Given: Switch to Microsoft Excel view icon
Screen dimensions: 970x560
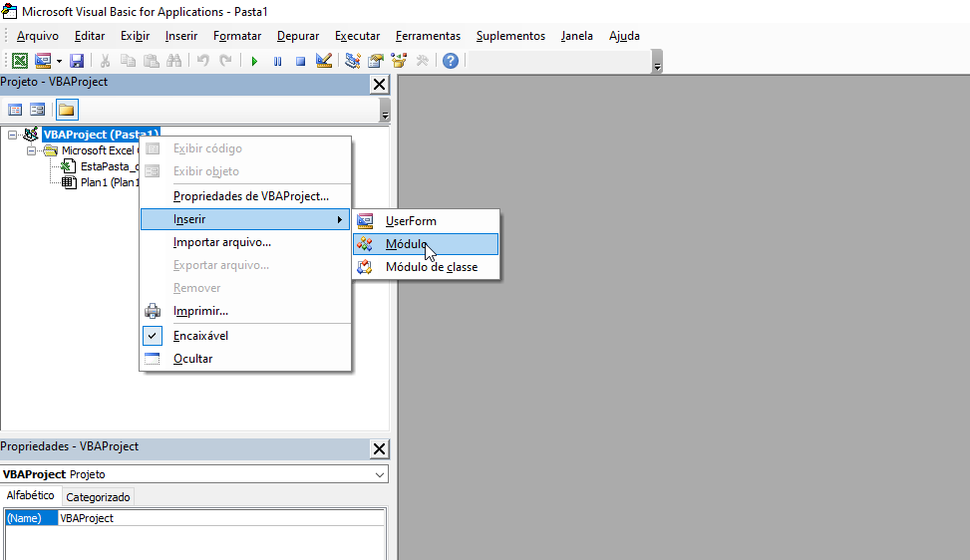Looking at the screenshot, I should tap(20, 61).
